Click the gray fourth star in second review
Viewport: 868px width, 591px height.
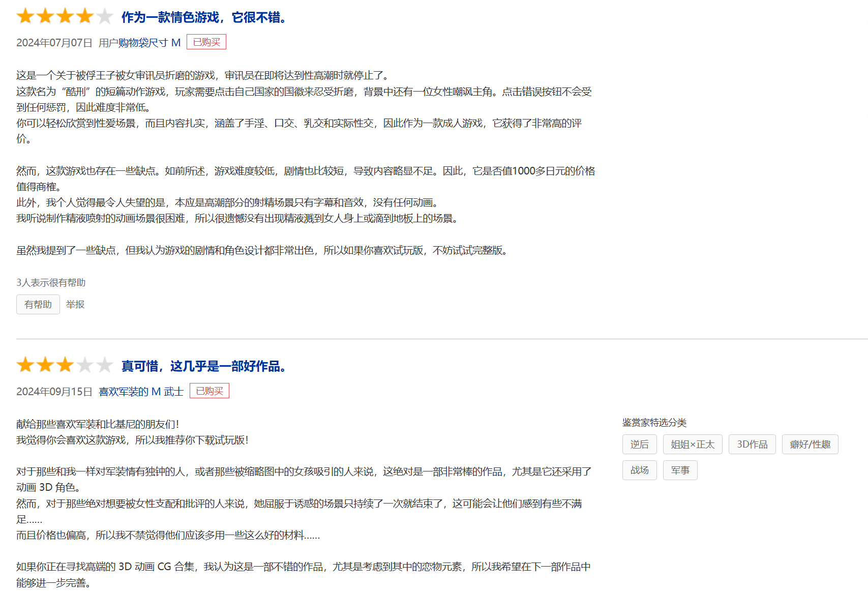(85, 365)
